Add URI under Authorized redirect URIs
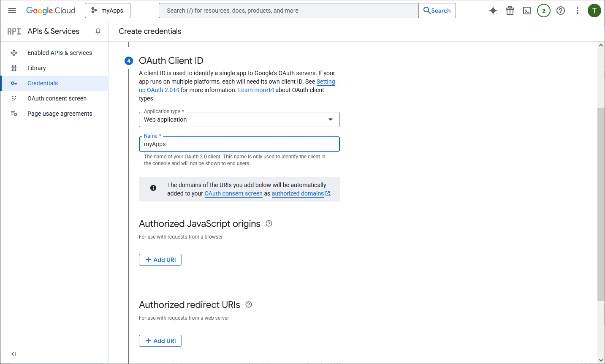The image size is (605, 364). click(x=160, y=341)
